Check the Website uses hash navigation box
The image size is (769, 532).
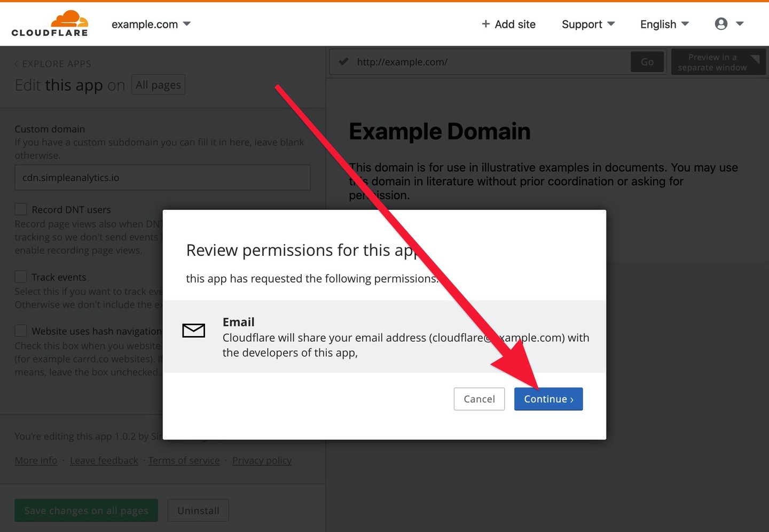pyautogui.click(x=21, y=331)
